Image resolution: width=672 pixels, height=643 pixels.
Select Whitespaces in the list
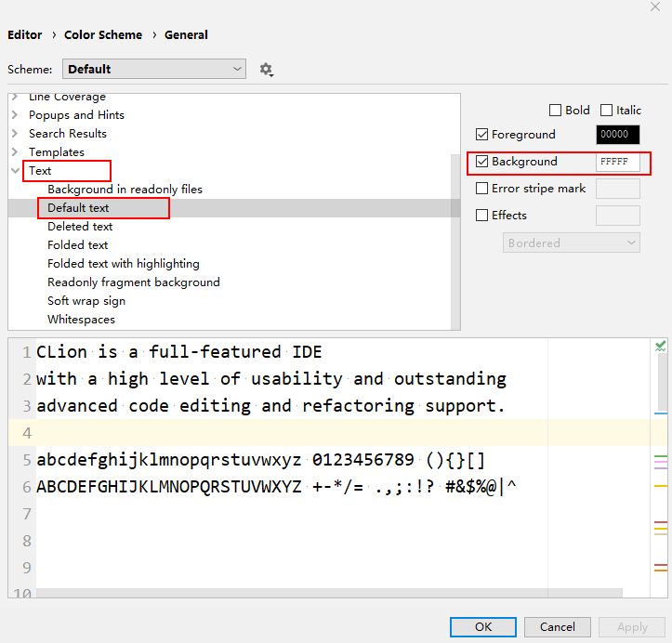coord(82,320)
